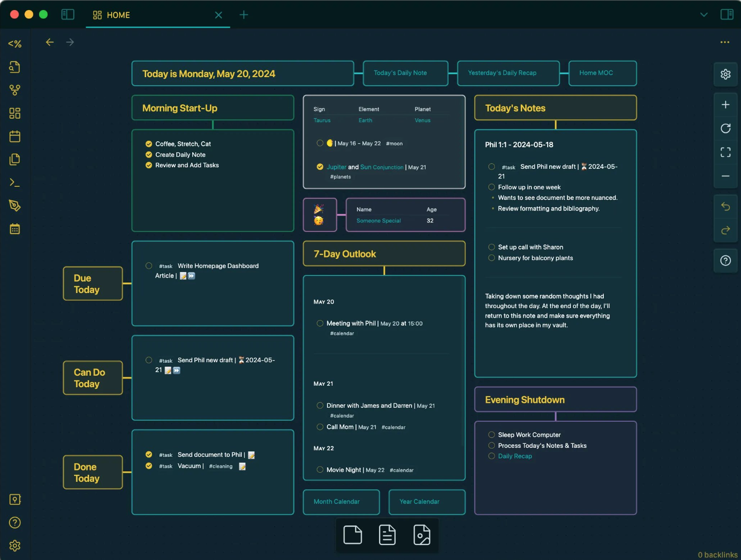741x560 pixels.
Task: Open the 'Daily Recap' link
Action: point(515,456)
